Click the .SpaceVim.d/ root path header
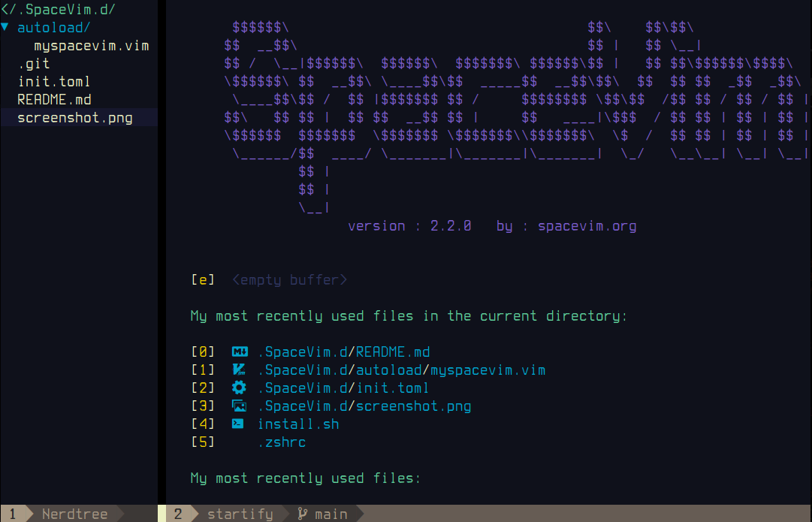This screenshot has width=812, height=522. 58,9
